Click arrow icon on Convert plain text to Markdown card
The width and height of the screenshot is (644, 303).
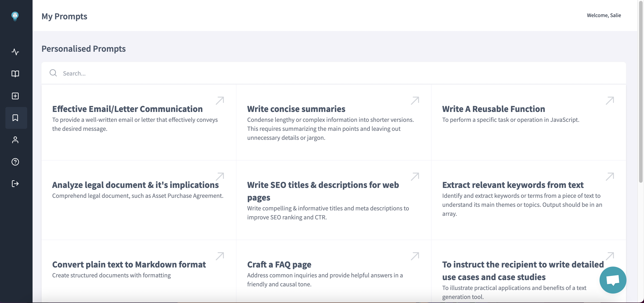220,256
